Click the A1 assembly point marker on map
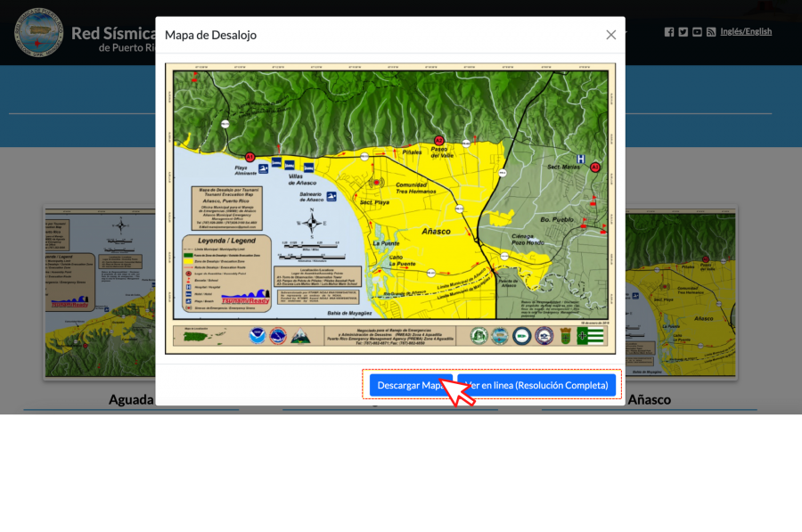The width and height of the screenshot is (802, 532). [250, 157]
